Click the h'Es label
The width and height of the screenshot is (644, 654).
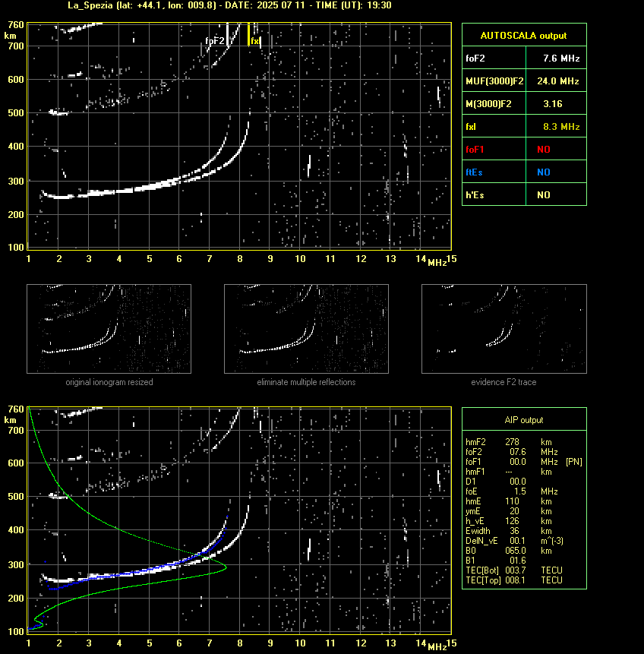coord(475,194)
